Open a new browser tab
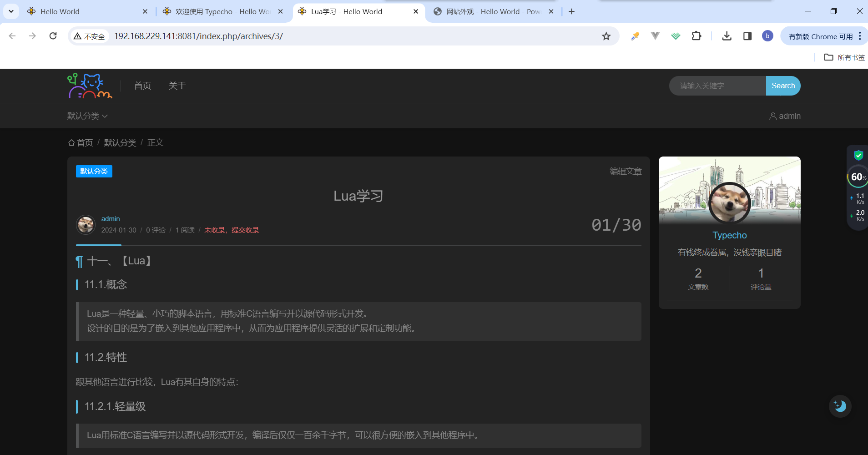Image resolution: width=868 pixels, height=455 pixels. [x=571, y=11]
